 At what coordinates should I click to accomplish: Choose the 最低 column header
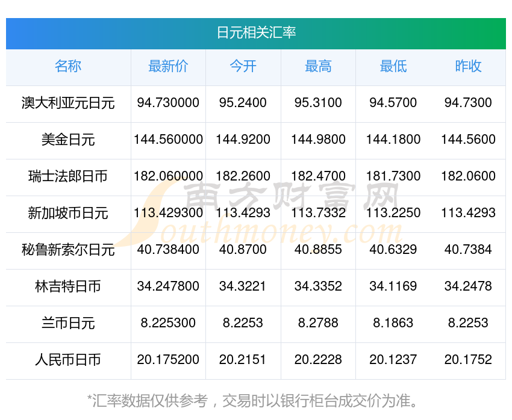coord(393,67)
